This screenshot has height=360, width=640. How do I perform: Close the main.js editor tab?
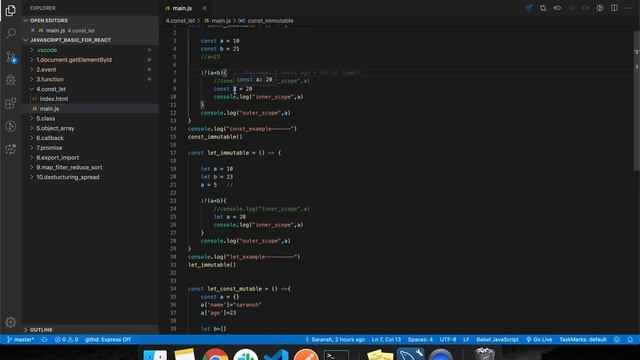[x=204, y=8]
